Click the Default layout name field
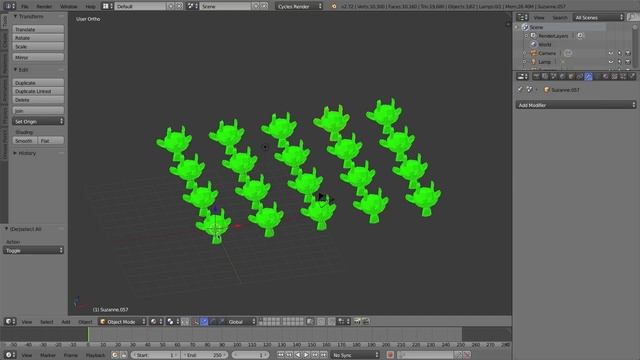Screen dimensions: 640x360 (x=140, y=6)
